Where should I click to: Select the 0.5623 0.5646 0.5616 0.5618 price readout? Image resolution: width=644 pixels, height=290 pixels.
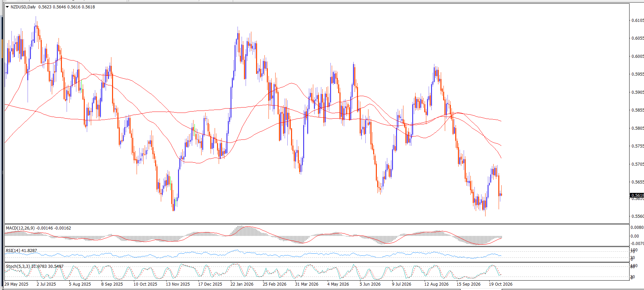pos(67,7)
